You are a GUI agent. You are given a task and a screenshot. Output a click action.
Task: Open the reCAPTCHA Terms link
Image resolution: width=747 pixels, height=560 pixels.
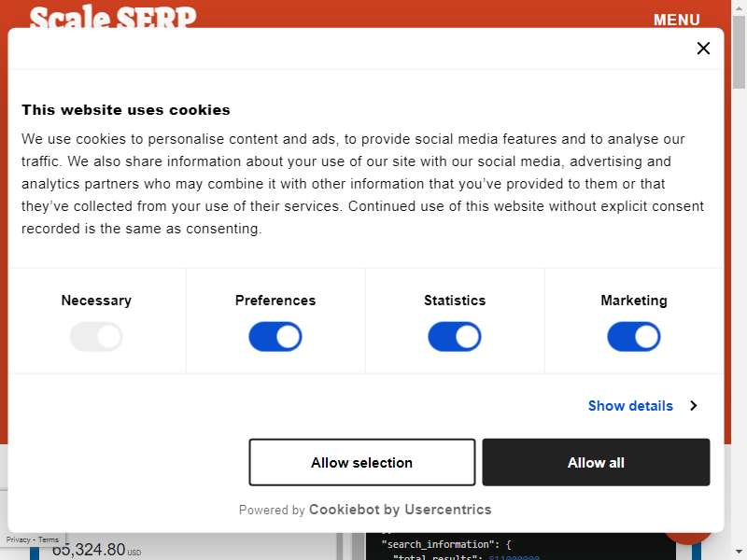[49, 539]
